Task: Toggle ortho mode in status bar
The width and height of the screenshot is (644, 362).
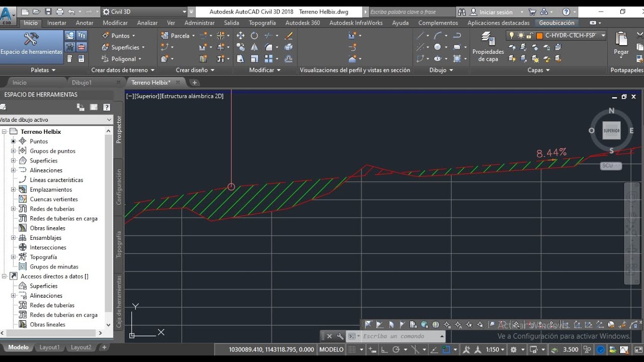Action: (384, 349)
